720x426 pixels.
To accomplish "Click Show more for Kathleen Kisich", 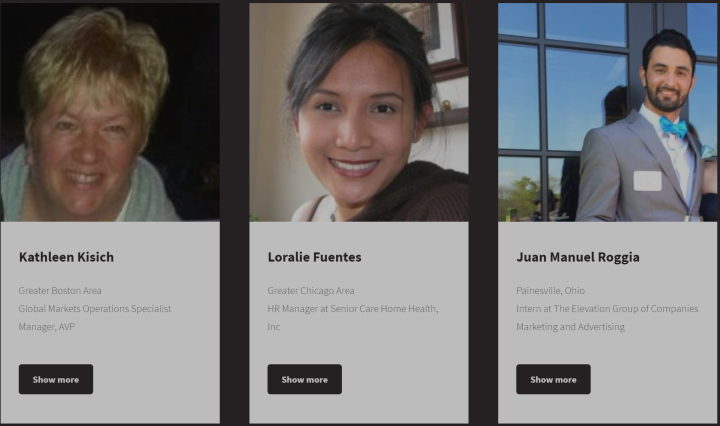I will (56, 379).
